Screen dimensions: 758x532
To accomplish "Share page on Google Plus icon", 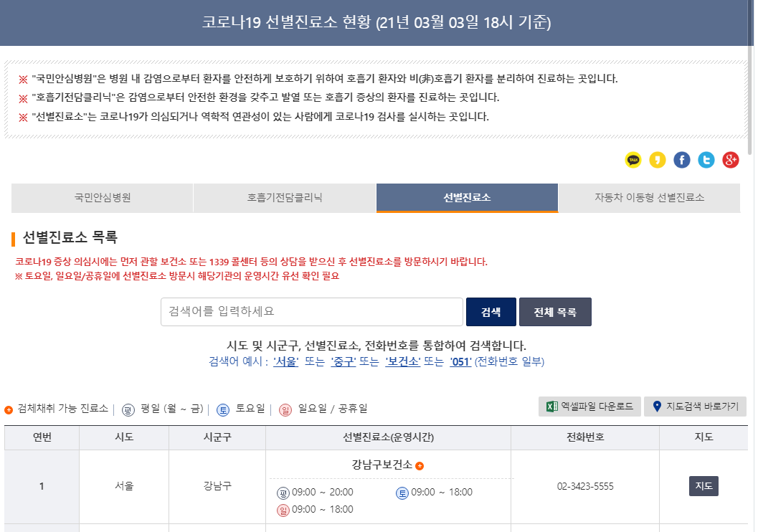I will pos(731,160).
